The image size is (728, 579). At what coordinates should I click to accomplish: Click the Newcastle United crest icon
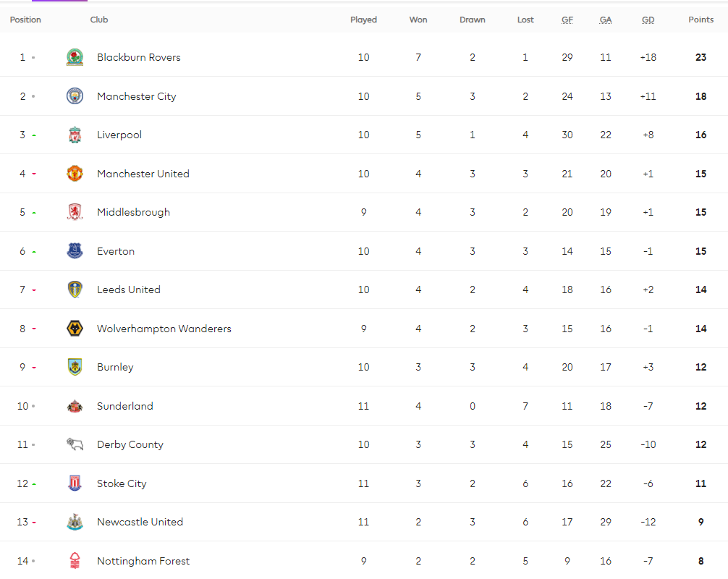(75, 522)
